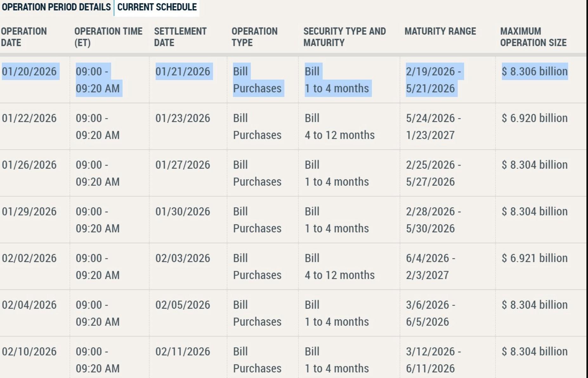Image resolution: width=588 pixels, height=378 pixels.
Task: Click the Operation Date column header
Action: tap(24, 37)
